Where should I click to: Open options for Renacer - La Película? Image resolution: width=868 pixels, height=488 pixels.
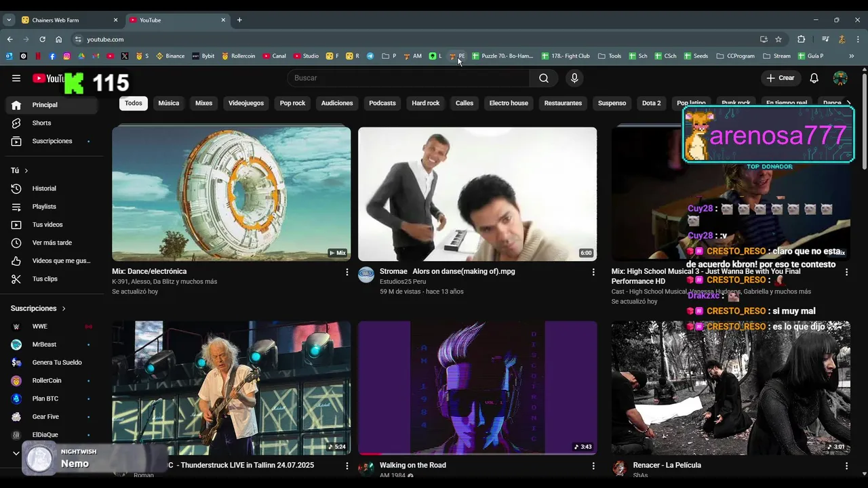point(846,466)
